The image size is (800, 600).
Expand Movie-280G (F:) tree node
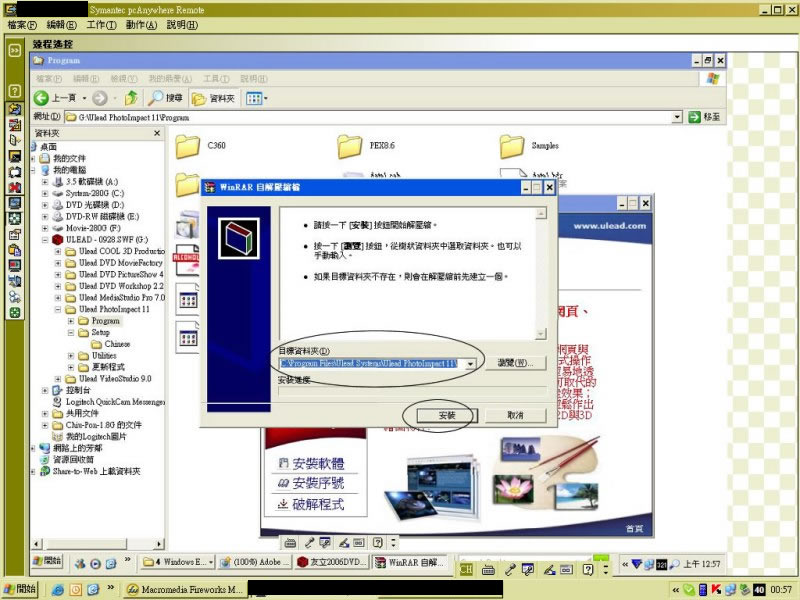[45, 228]
